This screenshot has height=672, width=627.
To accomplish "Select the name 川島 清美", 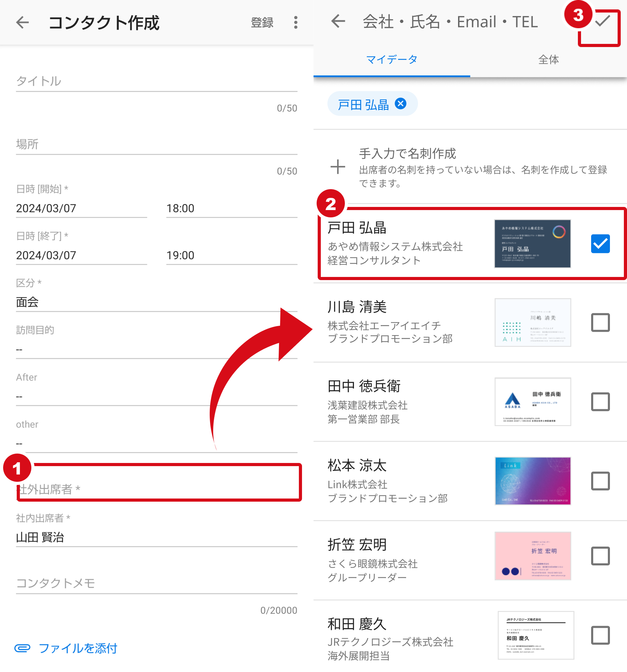I will pos(357,307).
